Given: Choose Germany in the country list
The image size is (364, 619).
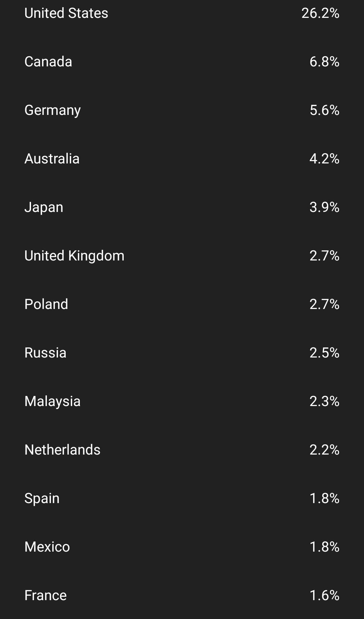Looking at the screenshot, I should [x=53, y=111].
